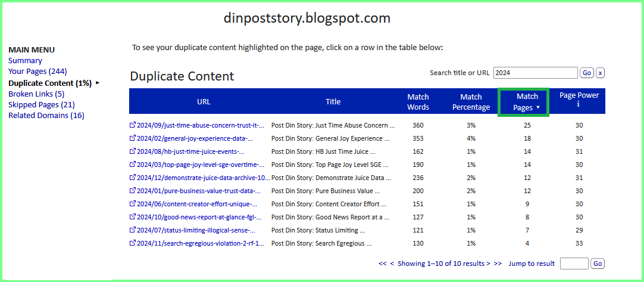This screenshot has height=282, width=644.
Task: Go to next results page with >
Action: (488, 264)
